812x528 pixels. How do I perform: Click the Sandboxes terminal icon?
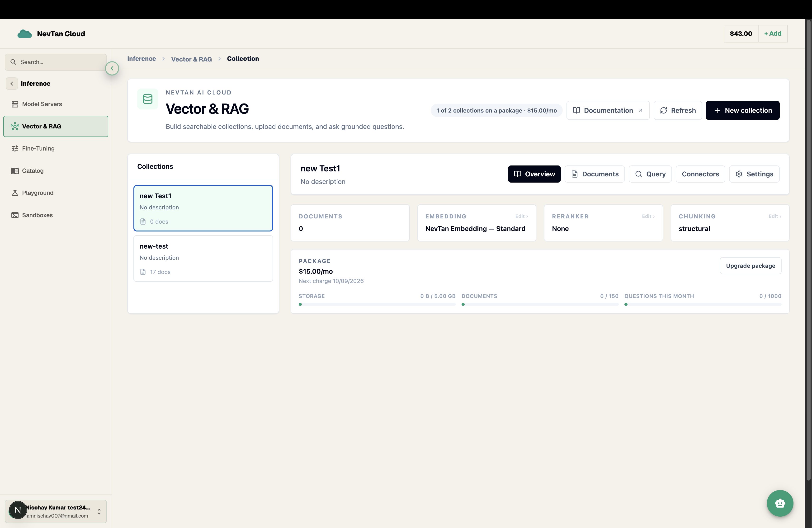(x=15, y=215)
